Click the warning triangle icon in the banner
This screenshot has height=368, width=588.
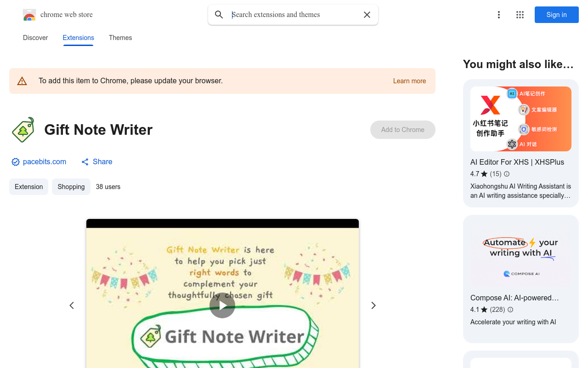click(x=22, y=81)
